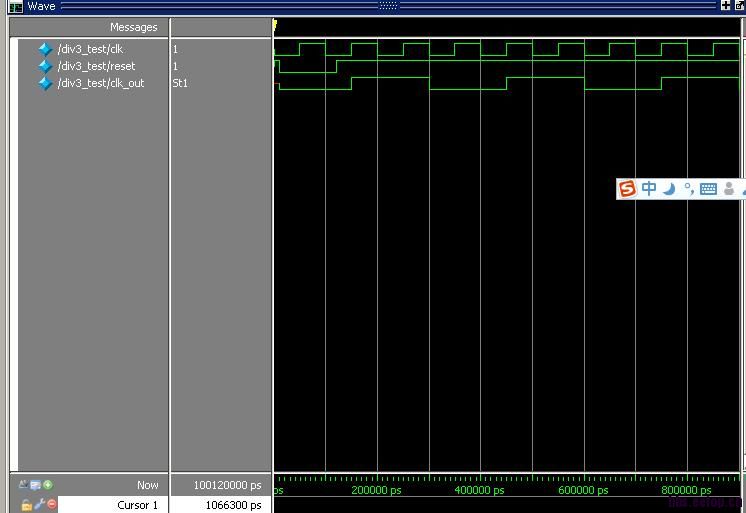
Task: Click the Messages column header
Action: tap(133, 27)
